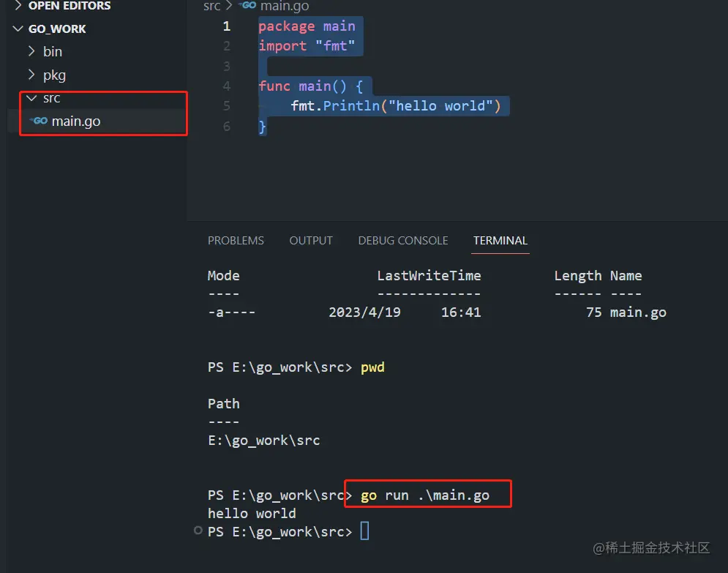Click the '2023/4/19' date in terminal
This screenshot has height=573, width=728.
click(365, 312)
